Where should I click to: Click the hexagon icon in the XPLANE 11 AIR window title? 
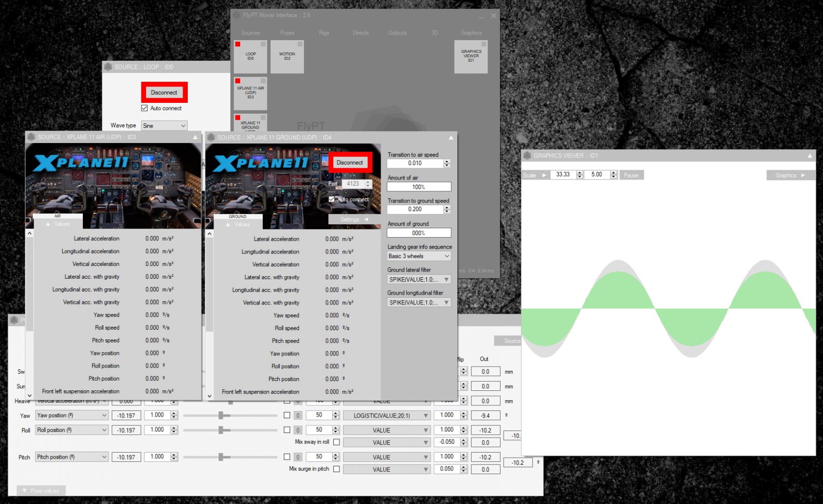pyautogui.click(x=31, y=137)
